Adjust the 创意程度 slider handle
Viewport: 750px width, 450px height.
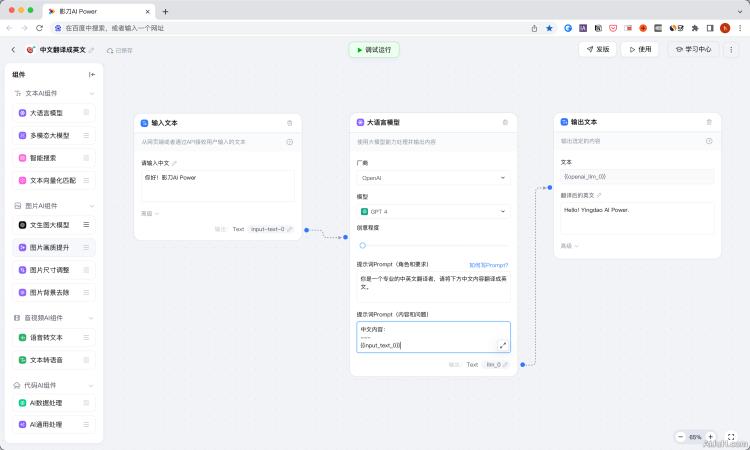[x=363, y=244]
